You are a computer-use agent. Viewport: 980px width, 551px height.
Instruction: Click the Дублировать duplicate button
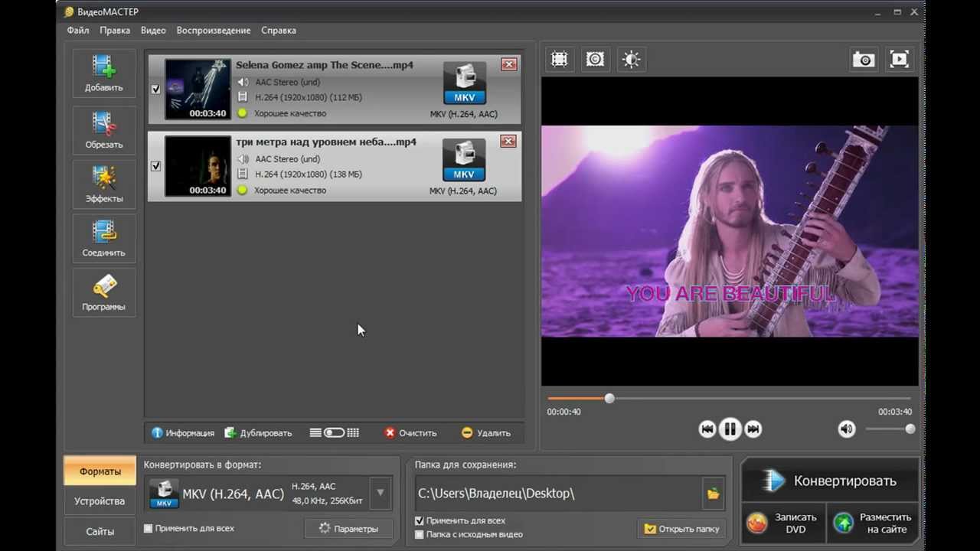258,432
